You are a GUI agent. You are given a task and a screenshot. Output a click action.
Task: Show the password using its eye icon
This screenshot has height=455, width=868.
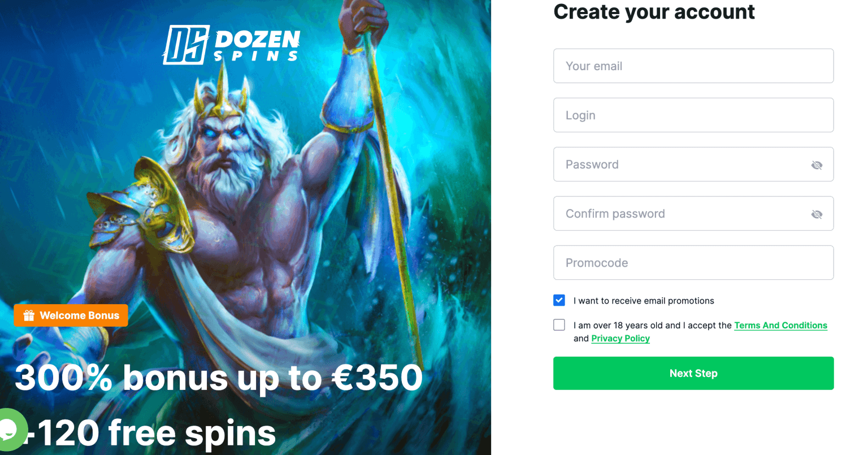coord(817,165)
